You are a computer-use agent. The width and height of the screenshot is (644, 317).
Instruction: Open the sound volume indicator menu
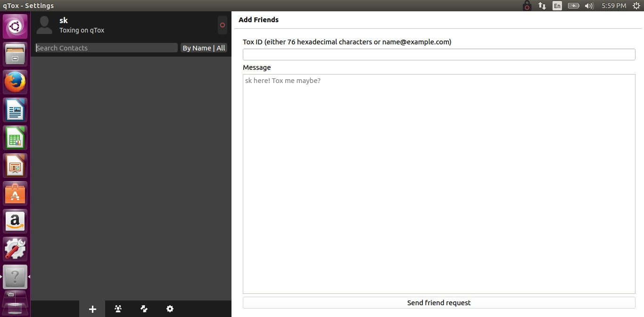pos(589,6)
